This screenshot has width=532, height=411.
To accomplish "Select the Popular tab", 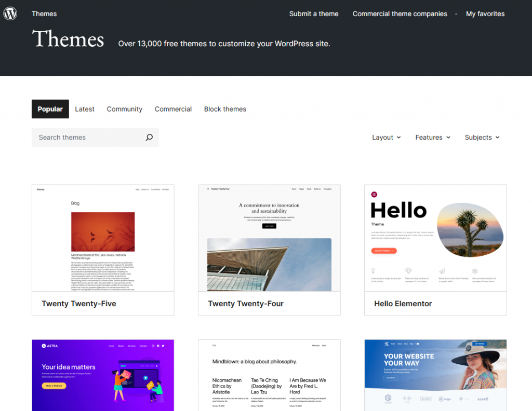I will click(x=50, y=109).
